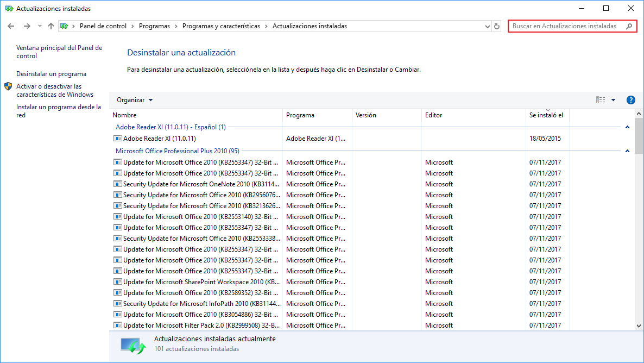
Task: Select the Adobe Reader XI (11.0.11) update icon
Action: click(117, 139)
